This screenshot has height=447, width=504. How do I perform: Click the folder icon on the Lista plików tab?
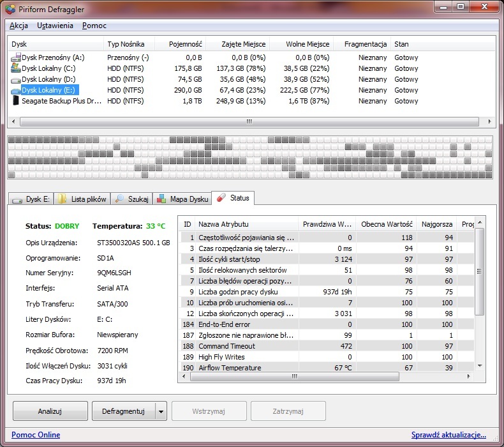62,199
